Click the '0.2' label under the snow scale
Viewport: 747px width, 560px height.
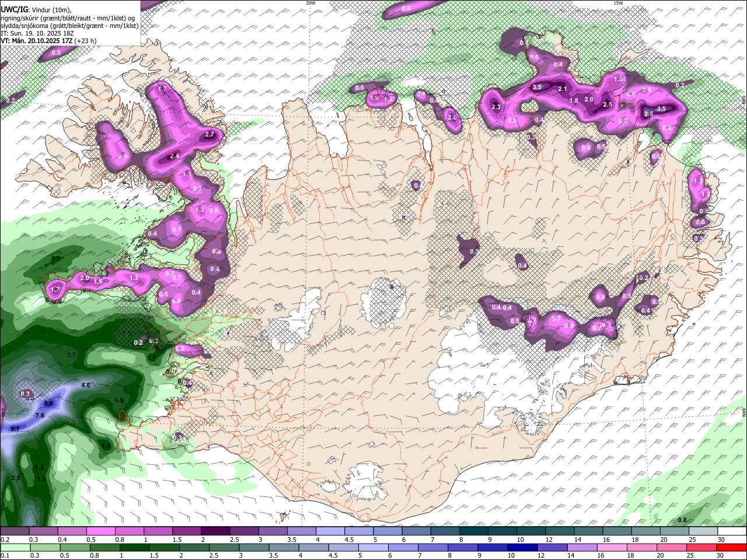(x=5, y=540)
